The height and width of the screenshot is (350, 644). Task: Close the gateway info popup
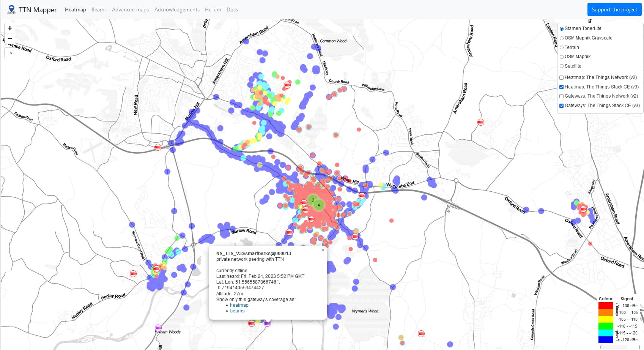click(323, 250)
